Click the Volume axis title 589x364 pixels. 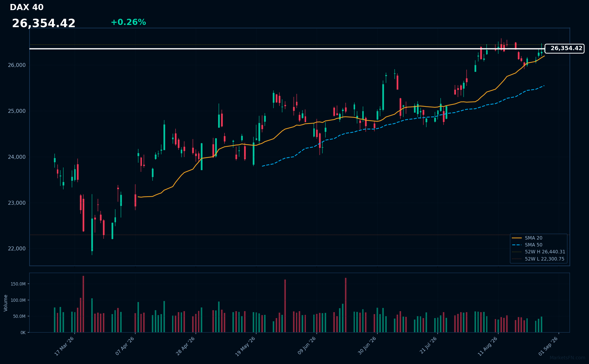pos(6,303)
